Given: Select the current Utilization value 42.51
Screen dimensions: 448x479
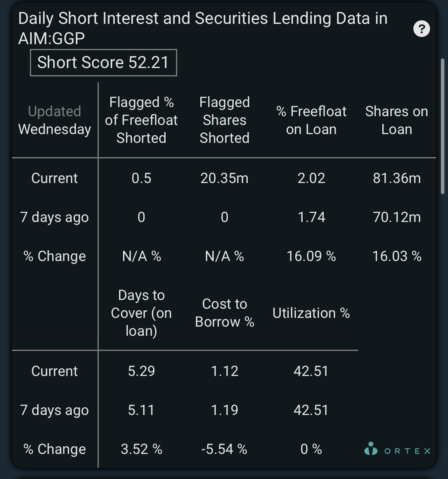Looking at the screenshot, I should (x=311, y=371).
